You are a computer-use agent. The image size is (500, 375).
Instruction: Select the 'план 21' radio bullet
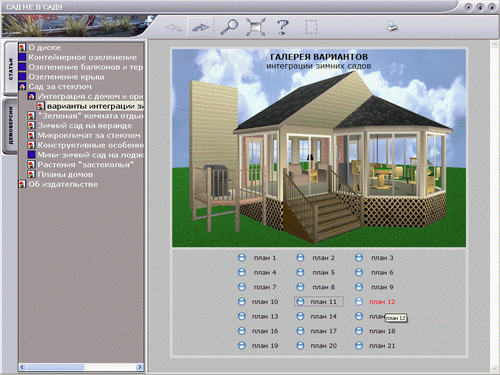pyautogui.click(x=359, y=346)
